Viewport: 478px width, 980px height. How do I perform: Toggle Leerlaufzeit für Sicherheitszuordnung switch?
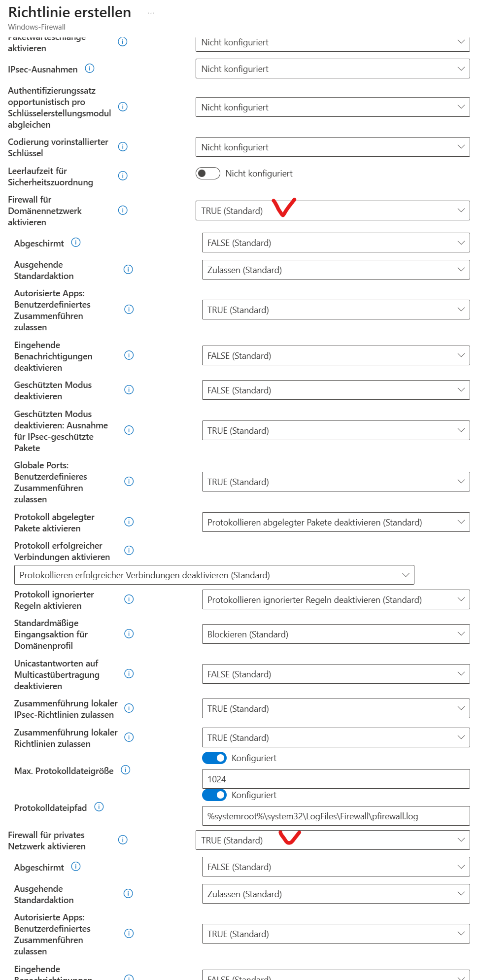pos(208,174)
